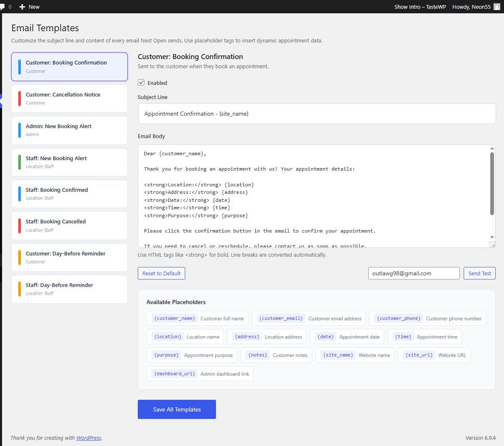Click the sidebar collapse arrow on left edge
This screenshot has width=504, height=446.
tap(1, 101)
